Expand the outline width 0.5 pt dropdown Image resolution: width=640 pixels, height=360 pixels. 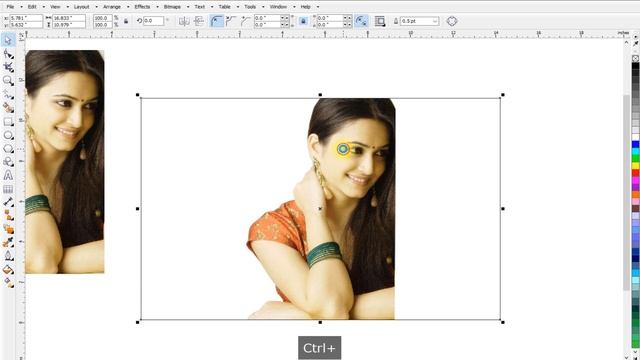tap(435, 21)
